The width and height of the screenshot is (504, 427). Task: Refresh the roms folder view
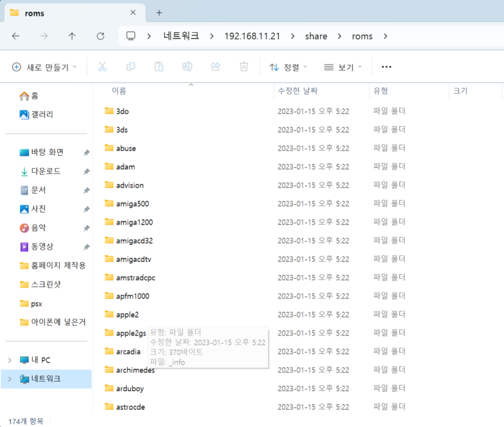(101, 36)
